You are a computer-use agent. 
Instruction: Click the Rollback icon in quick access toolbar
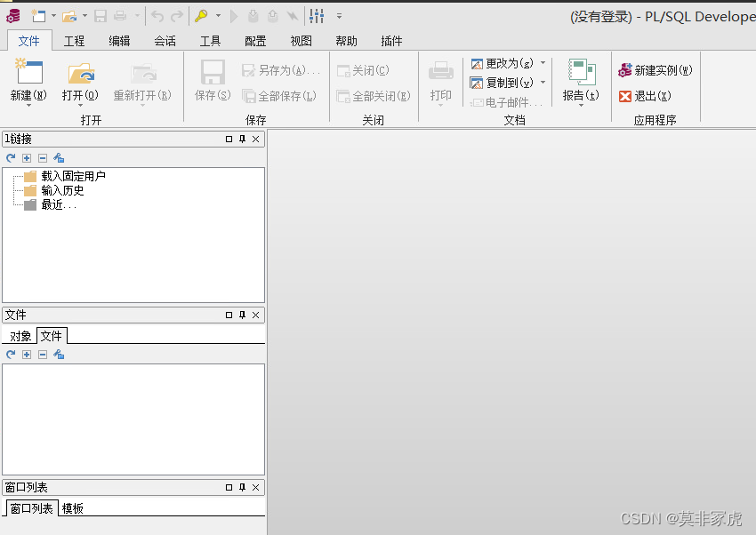pyautogui.click(x=273, y=16)
